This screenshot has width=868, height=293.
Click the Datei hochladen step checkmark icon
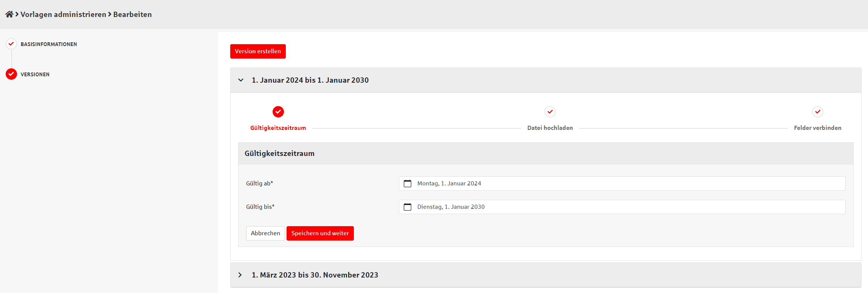point(550,112)
